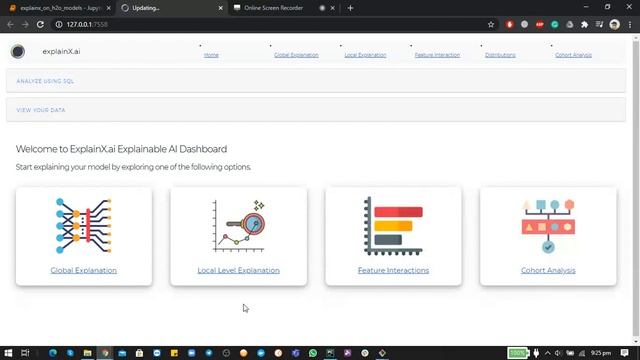Show hidden system tray icons chevron
Viewport: 640px width, 360px height.
[x=547, y=353]
